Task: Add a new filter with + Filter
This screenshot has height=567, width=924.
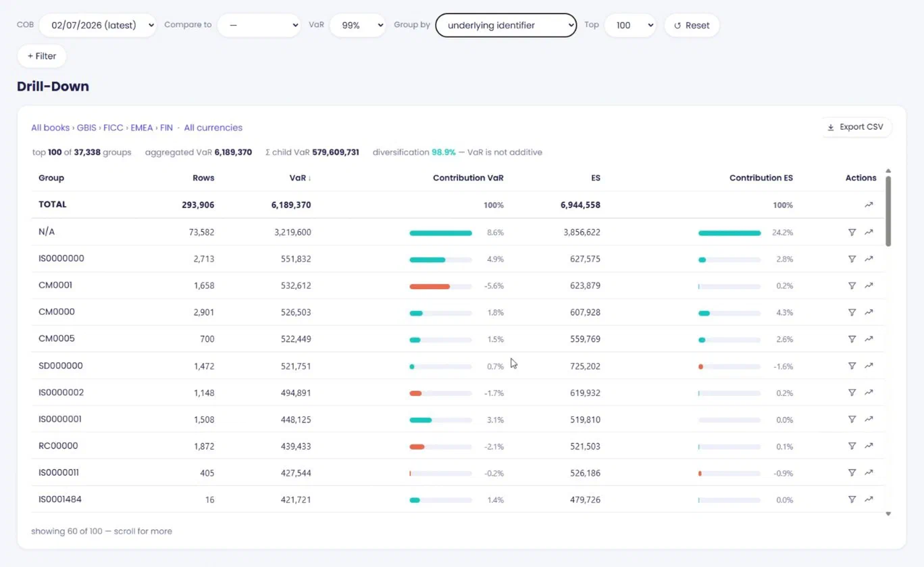Action: click(x=42, y=56)
